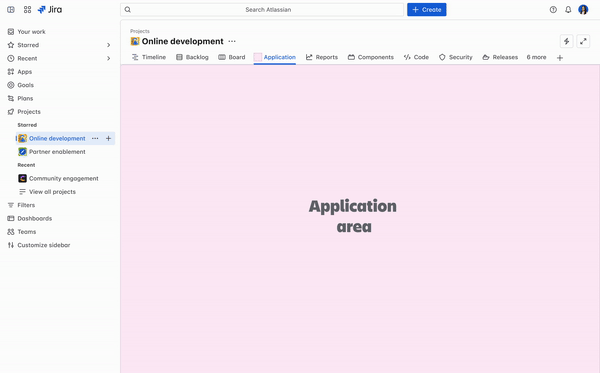Image resolution: width=600 pixels, height=373 pixels.
Task: Add a tab with the plus icon
Action: tap(560, 58)
